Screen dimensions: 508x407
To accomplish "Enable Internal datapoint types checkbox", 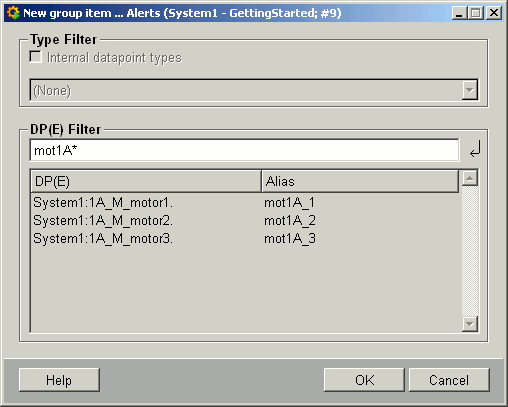I will tap(36, 57).
